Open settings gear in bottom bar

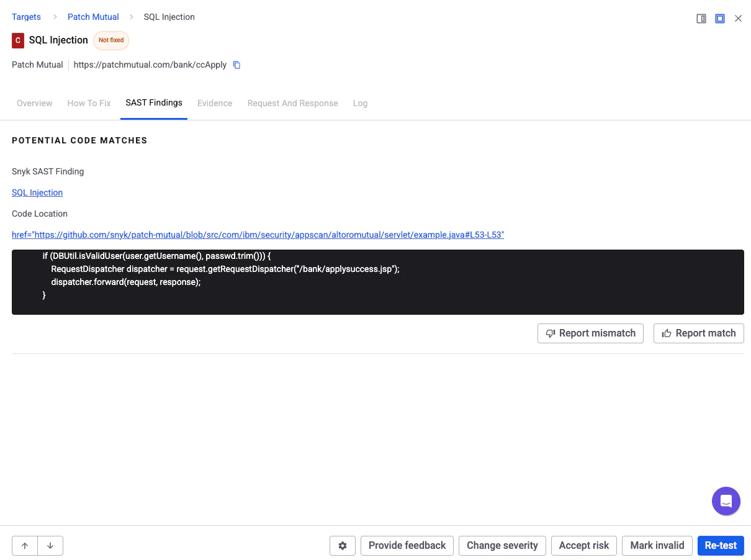tap(343, 546)
